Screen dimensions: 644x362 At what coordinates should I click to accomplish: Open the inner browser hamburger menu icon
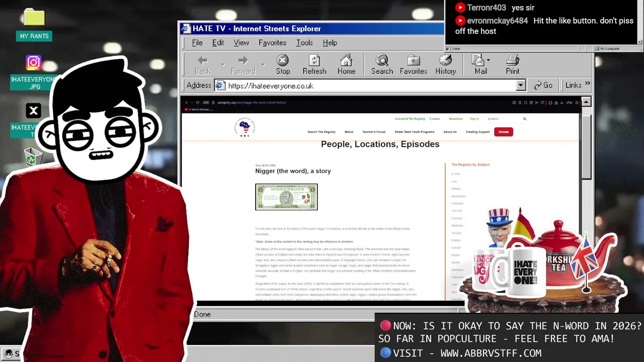pos(577,103)
